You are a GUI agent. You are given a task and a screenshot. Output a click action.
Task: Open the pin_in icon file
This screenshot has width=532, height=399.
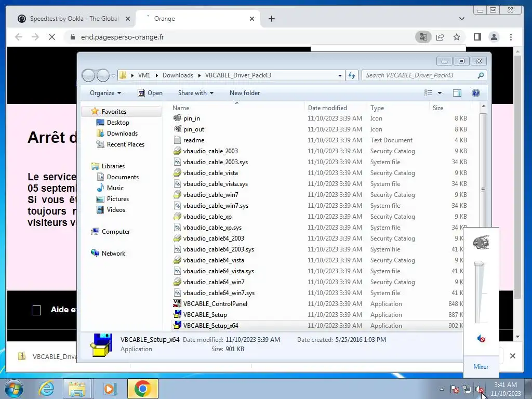(177, 118)
